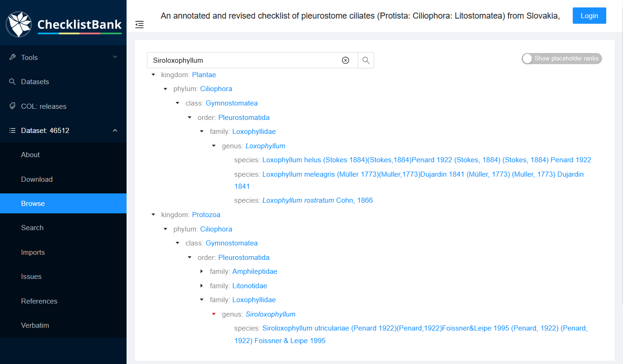Collapse the genus Siroloxophyllum node
Screen dimensions: 623x364
click(214, 314)
